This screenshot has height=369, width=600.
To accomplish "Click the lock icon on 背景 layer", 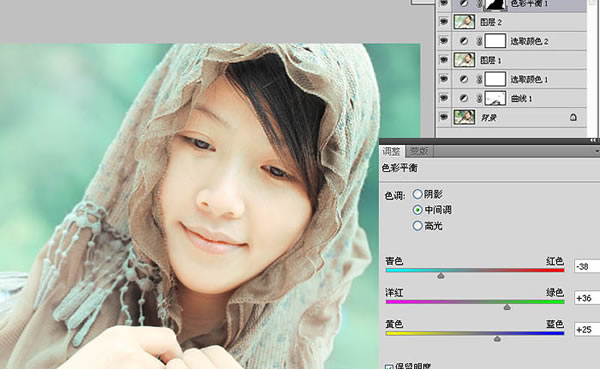I will pyautogui.click(x=573, y=117).
